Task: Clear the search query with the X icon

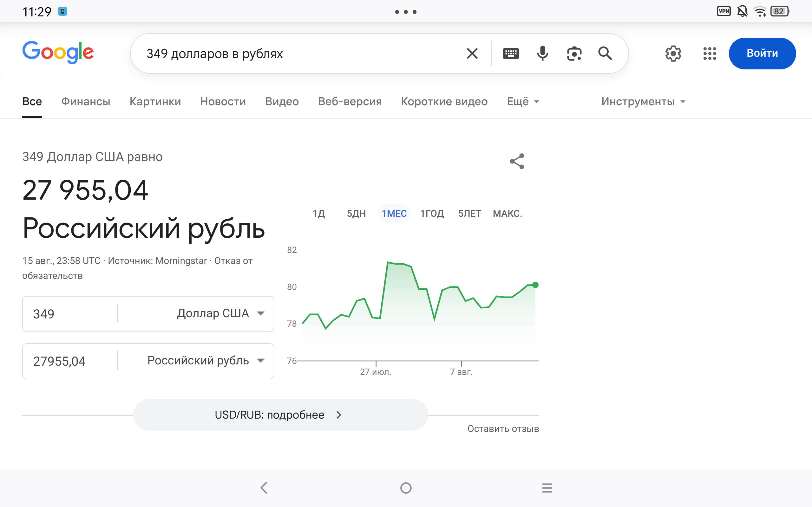Action: coord(472,53)
